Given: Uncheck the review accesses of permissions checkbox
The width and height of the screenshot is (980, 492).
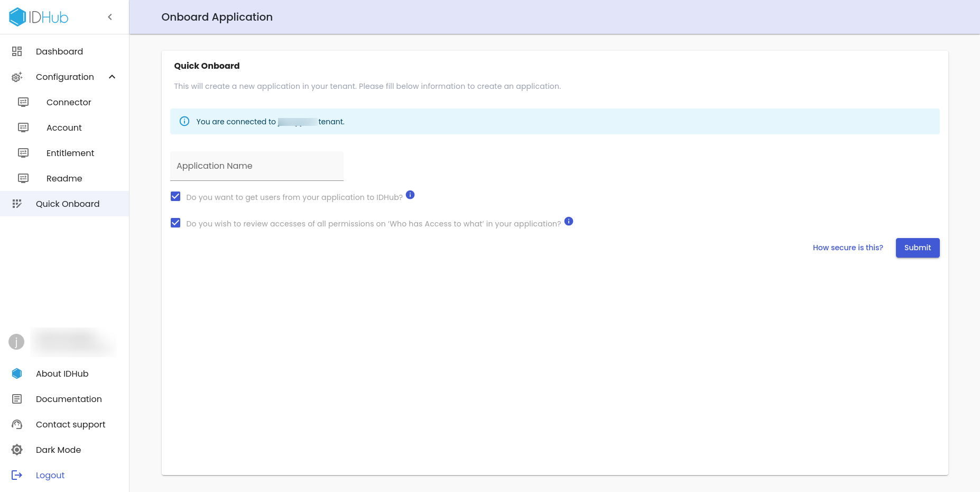Looking at the screenshot, I should (x=175, y=223).
